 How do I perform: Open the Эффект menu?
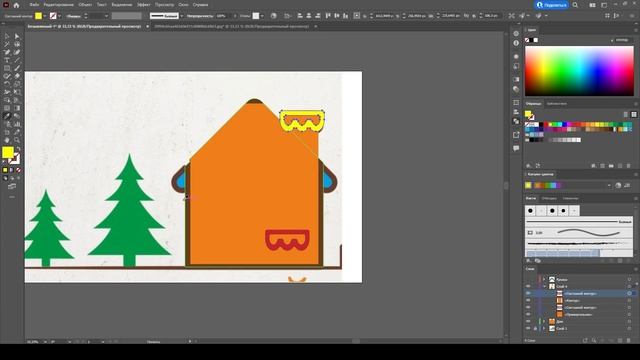pyautogui.click(x=144, y=5)
